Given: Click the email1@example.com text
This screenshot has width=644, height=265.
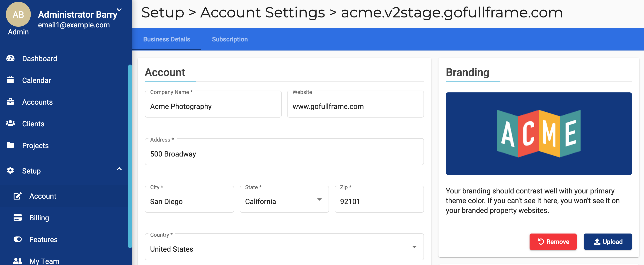Looking at the screenshot, I should [x=74, y=25].
